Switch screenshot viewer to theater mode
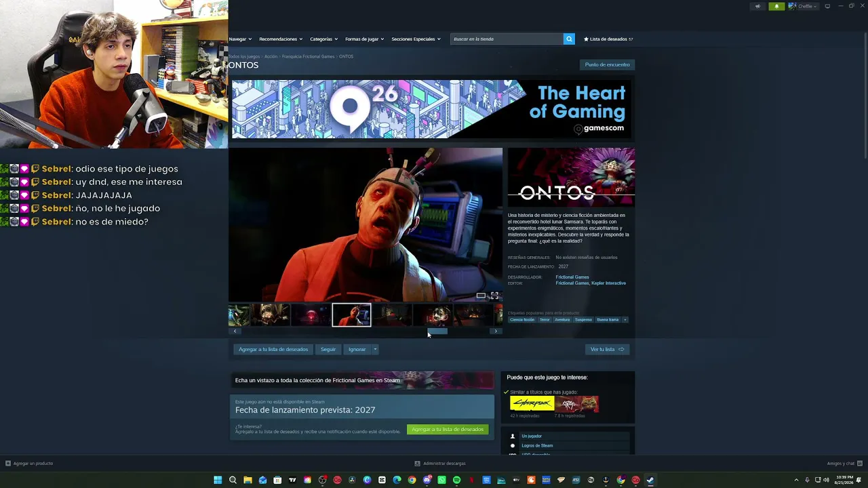 pyautogui.click(x=481, y=296)
